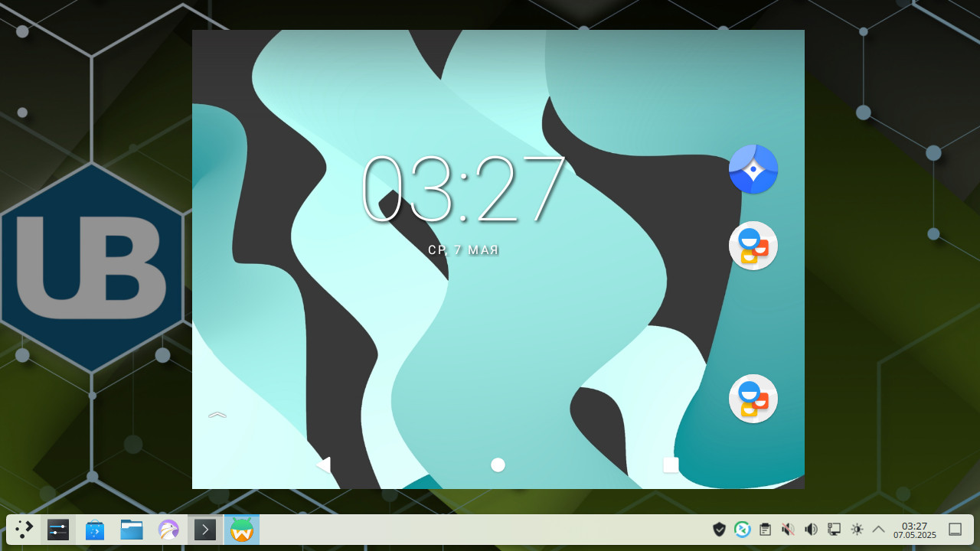Open the network connection tray icon
Image resolution: width=980 pixels, height=551 pixels.
click(x=835, y=529)
